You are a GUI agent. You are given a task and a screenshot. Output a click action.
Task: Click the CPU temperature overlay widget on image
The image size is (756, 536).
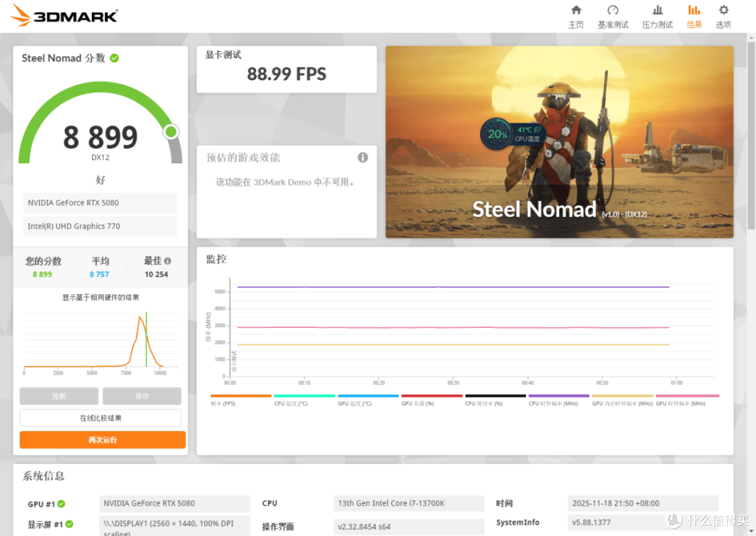512,134
